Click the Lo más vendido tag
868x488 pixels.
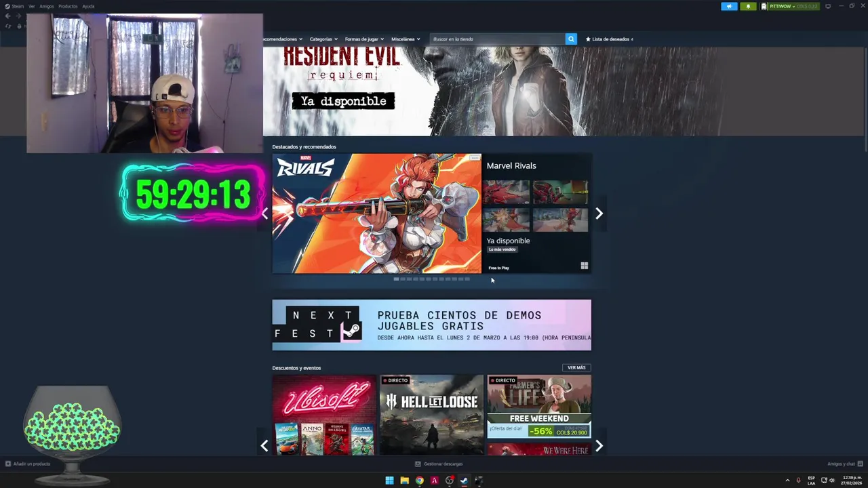pyautogui.click(x=502, y=249)
